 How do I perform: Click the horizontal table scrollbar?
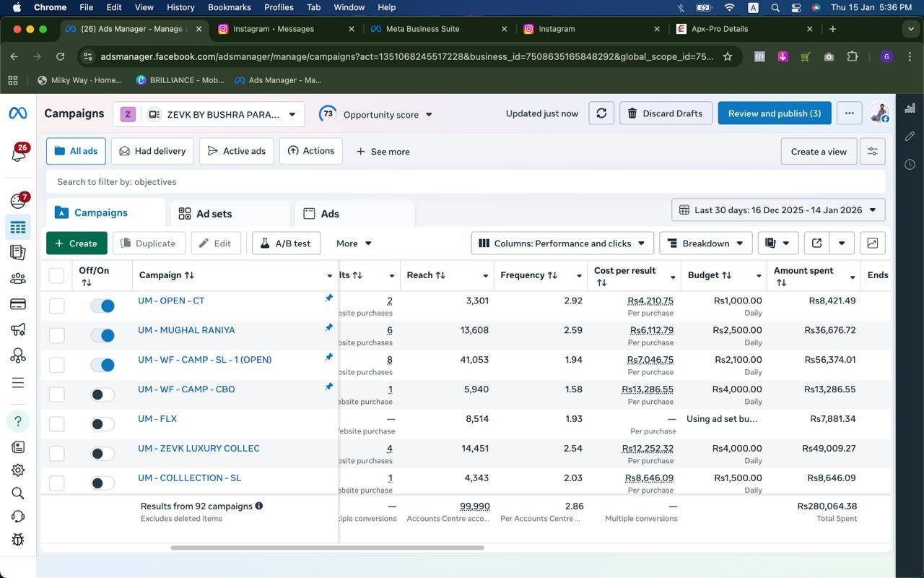point(327,548)
